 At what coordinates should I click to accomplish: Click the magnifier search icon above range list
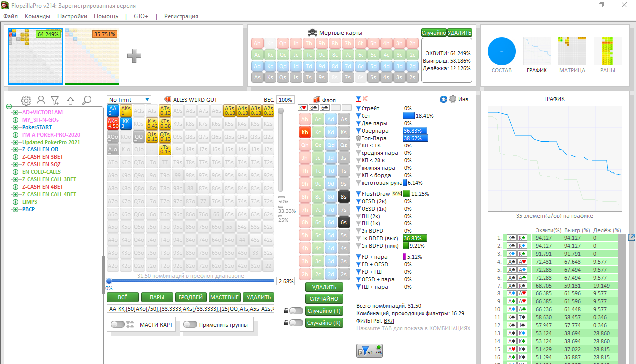[x=87, y=100]
